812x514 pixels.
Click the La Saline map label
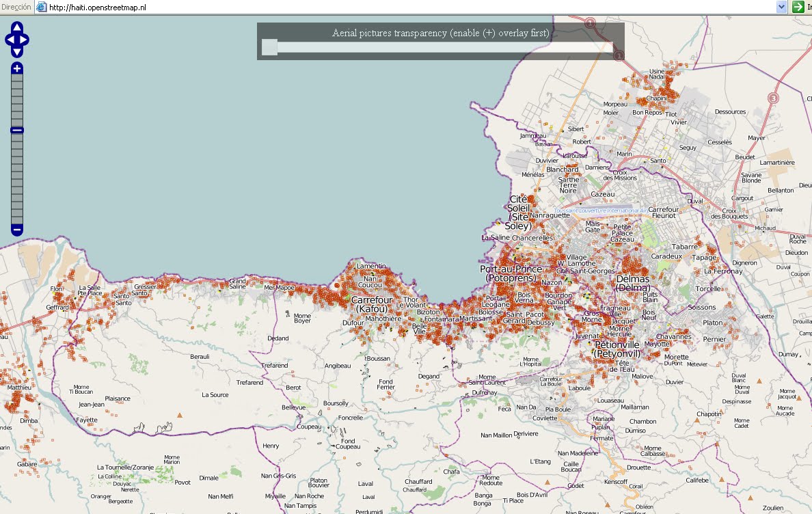[x=495, y=238]
